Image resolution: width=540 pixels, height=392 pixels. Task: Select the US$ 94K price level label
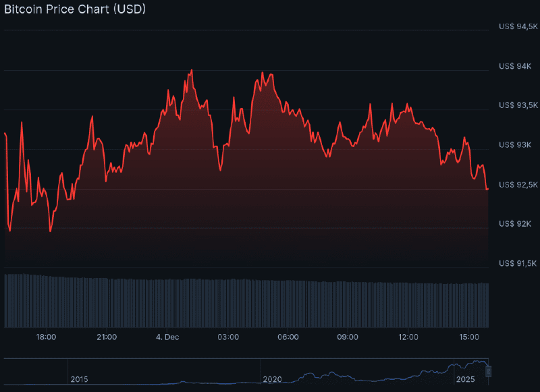click(517, 67)
